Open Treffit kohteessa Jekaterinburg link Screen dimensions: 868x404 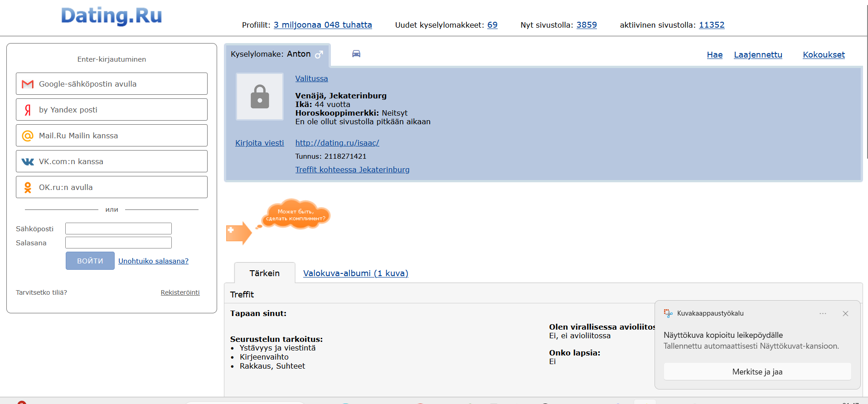coord(352,170)
